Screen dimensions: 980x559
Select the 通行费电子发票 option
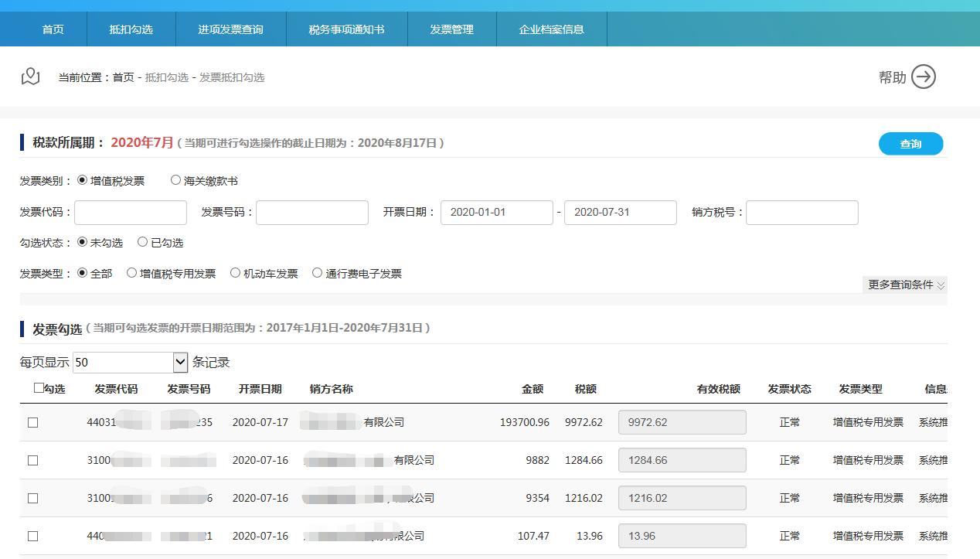point(317,272)
